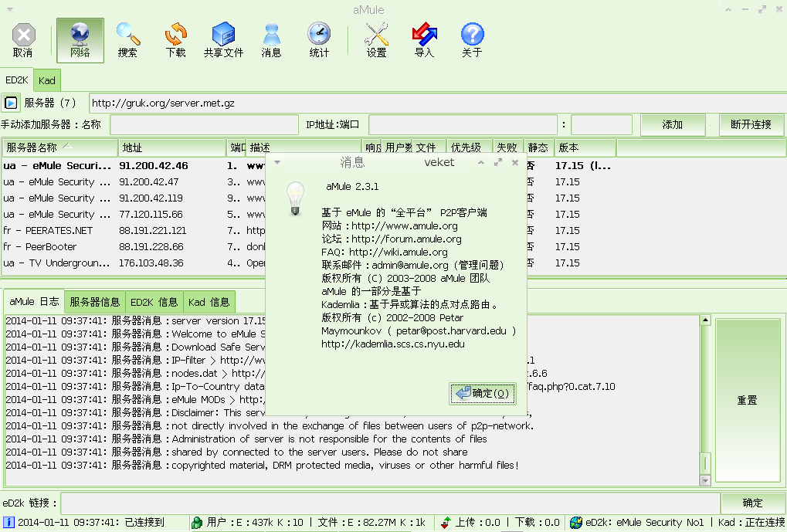Sort by 服务器名称 column header

60,147
